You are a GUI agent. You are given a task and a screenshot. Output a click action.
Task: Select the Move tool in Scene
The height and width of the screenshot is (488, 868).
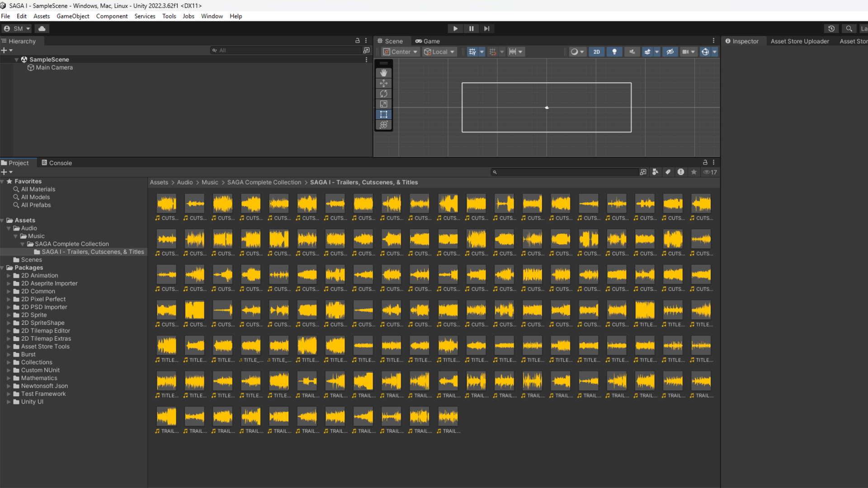383,83
